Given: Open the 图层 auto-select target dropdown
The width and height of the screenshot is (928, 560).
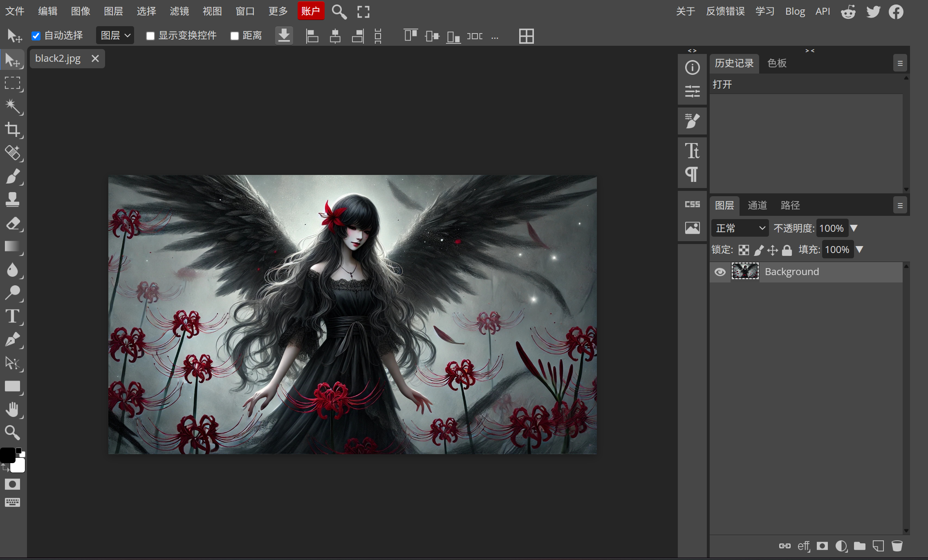Looking at the screenshot, I should (x=115, y=36).
